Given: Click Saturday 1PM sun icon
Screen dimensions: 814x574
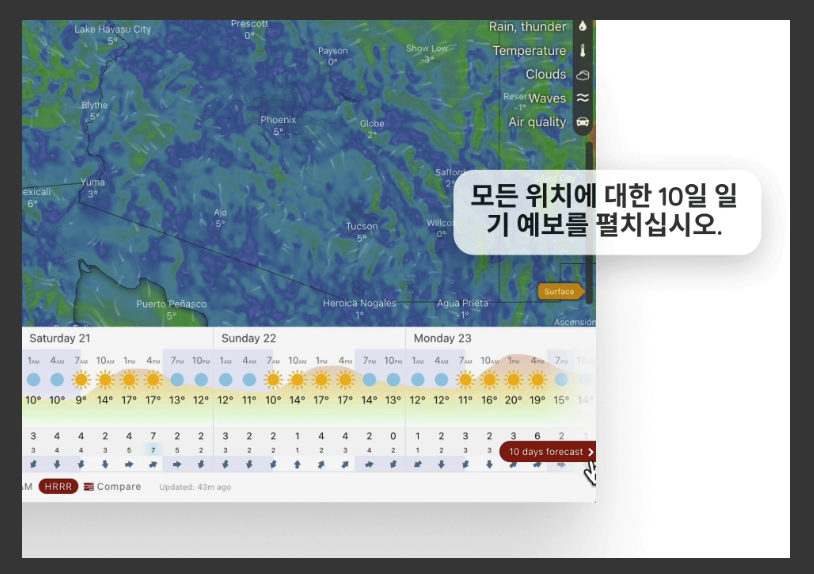Looking at the screenshot, I should [129, 379].
